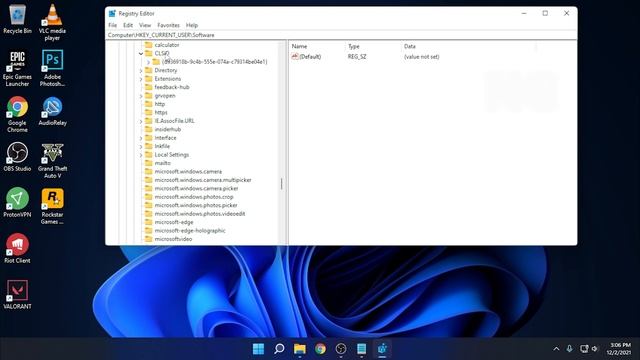This screenshot has width=640, height=360.
Task: Expand the Extensions key
Action: tap(141, 79)
